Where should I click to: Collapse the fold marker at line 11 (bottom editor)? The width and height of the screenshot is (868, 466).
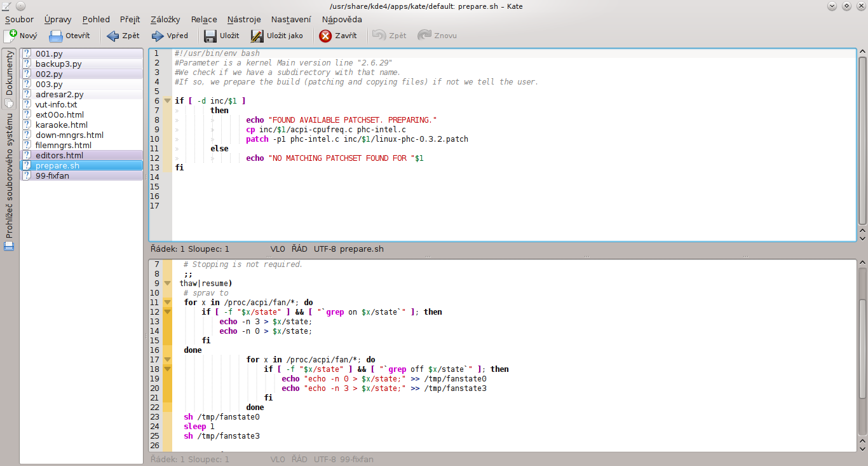(x=167, y=303)
